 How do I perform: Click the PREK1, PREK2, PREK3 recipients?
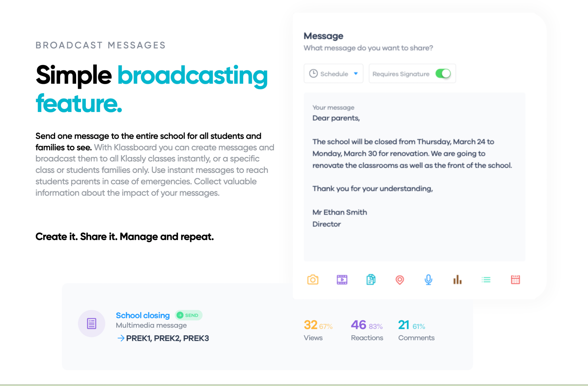[x=167, y=338]
